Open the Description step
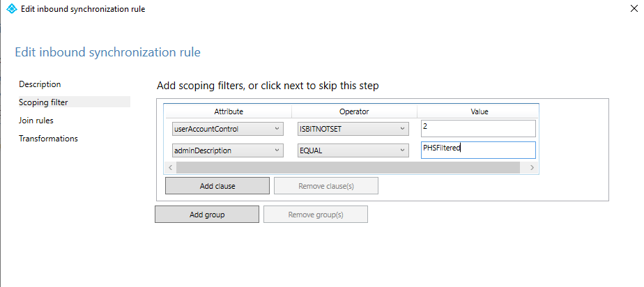The image size is (644, 287). [40, 84]
